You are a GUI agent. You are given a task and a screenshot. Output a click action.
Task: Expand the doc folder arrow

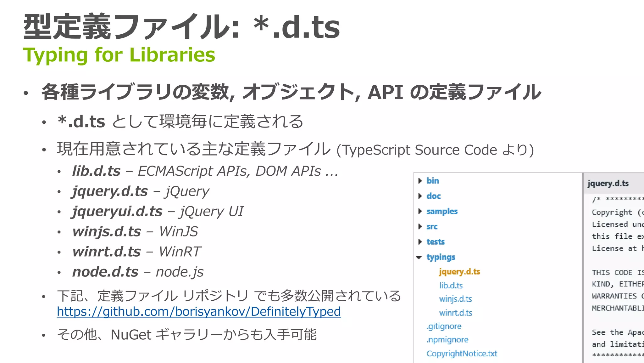click(420, 196)
